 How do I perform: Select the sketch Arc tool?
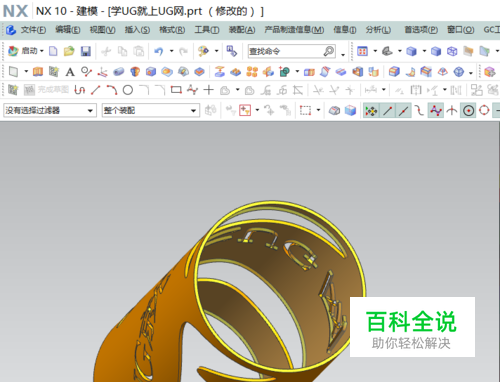pos(112,90)
